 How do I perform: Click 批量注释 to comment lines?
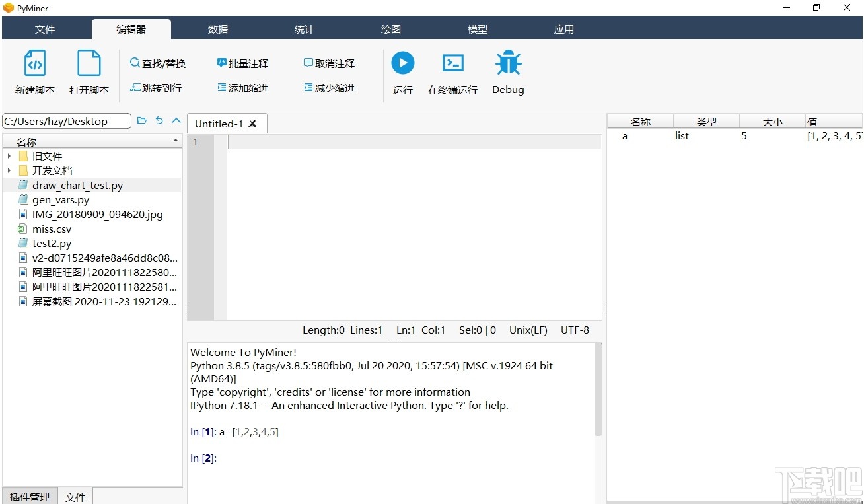pyautogui.click(x=243, y=63)
